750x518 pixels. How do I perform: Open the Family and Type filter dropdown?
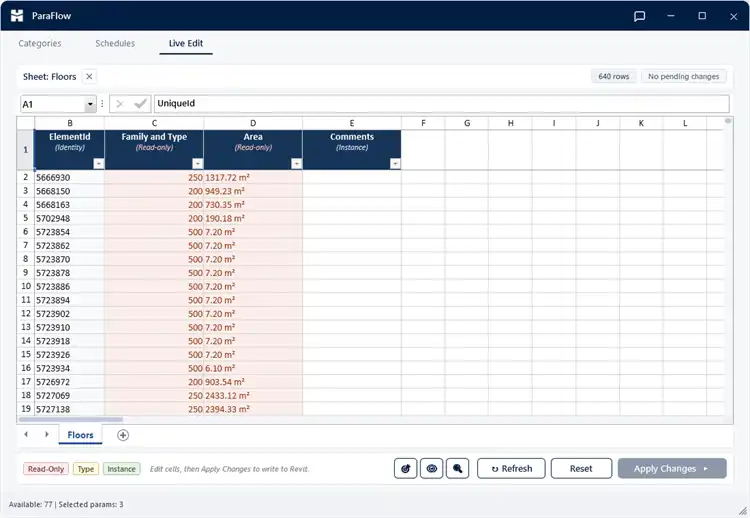pyautogui.click(x=198, y=164)
